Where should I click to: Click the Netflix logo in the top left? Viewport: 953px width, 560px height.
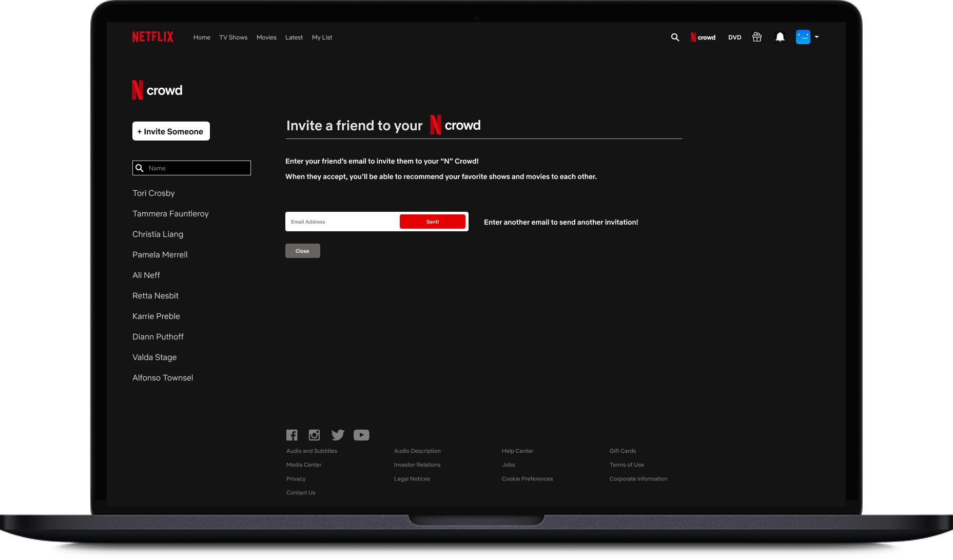click(152, 36)
